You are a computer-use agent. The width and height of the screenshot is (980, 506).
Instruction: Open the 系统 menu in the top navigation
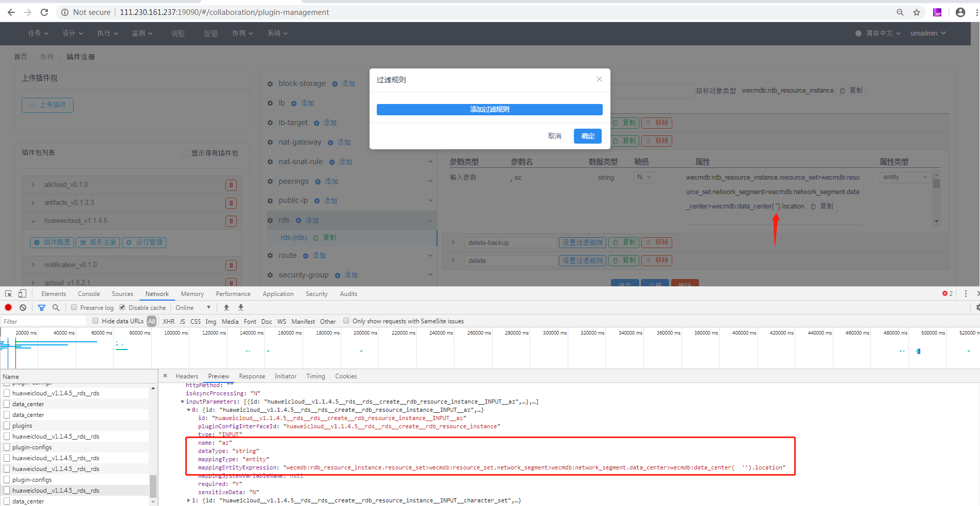point(276,33)
